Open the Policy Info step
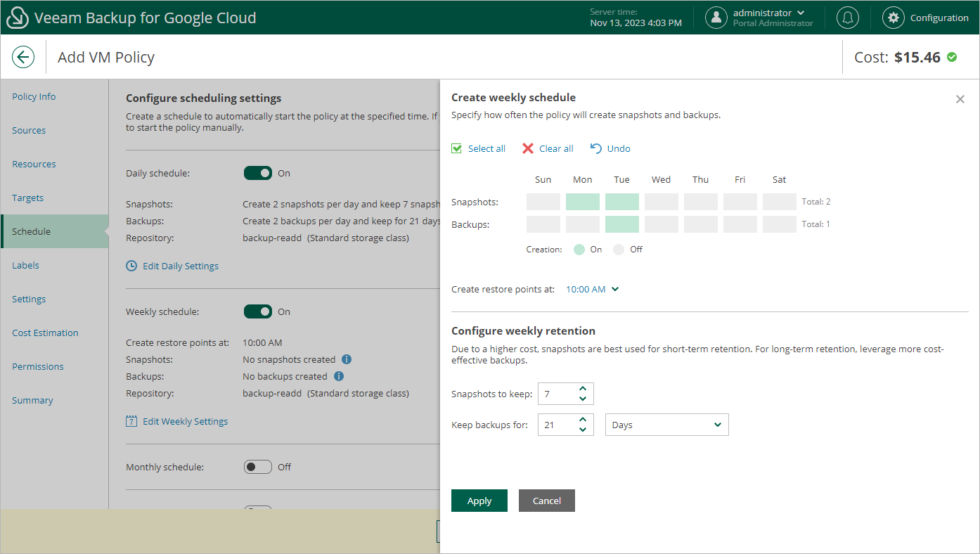Image resolution: width=980 pixels, height=554 pixels. point(34,96)
